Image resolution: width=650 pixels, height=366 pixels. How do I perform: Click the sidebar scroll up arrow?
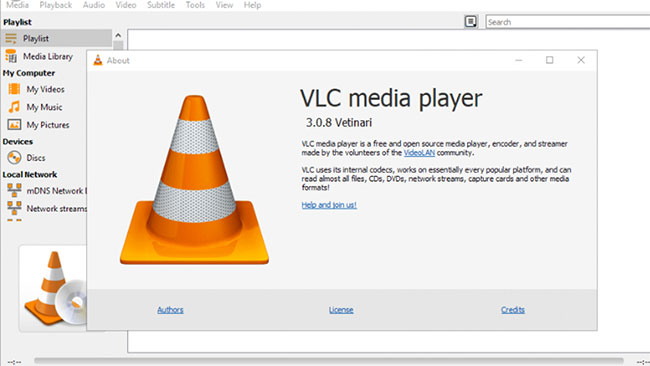tap(118, 35)
